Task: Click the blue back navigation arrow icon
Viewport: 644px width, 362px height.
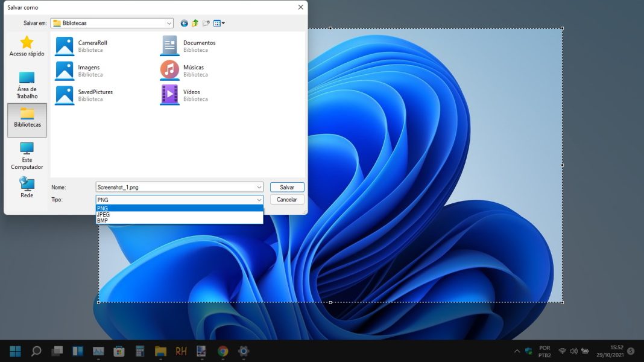Action: (x=184, y=23)
